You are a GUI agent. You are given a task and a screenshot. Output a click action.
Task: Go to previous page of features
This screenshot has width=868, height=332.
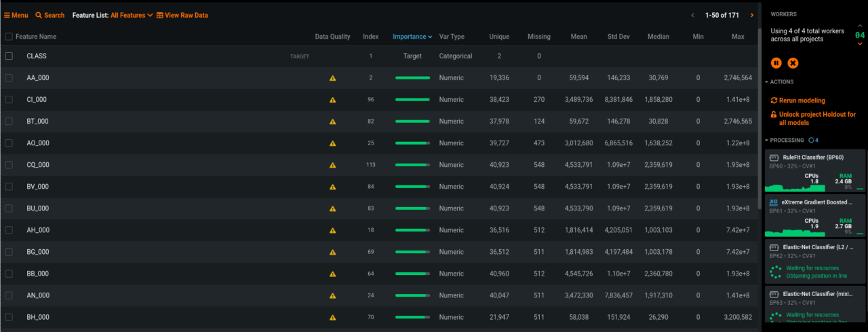coord(692,15)
